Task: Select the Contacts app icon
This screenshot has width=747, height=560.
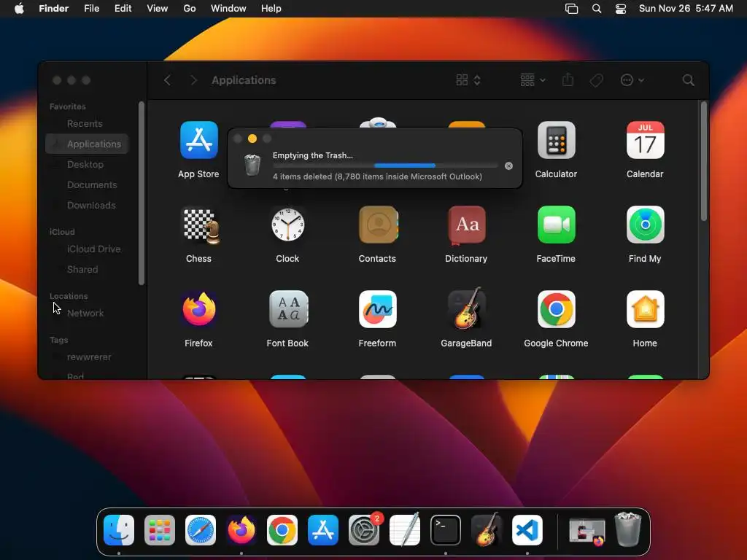Action: coord(377,225)
